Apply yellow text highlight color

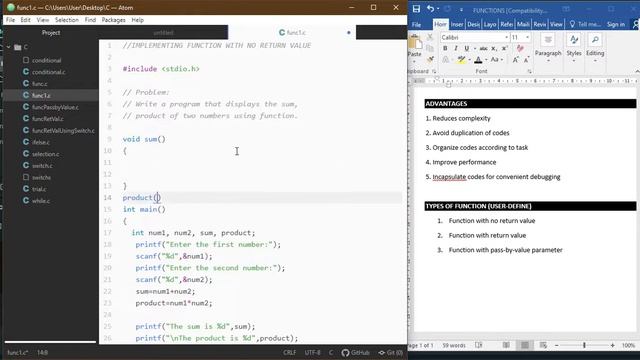tap(461, 60)
